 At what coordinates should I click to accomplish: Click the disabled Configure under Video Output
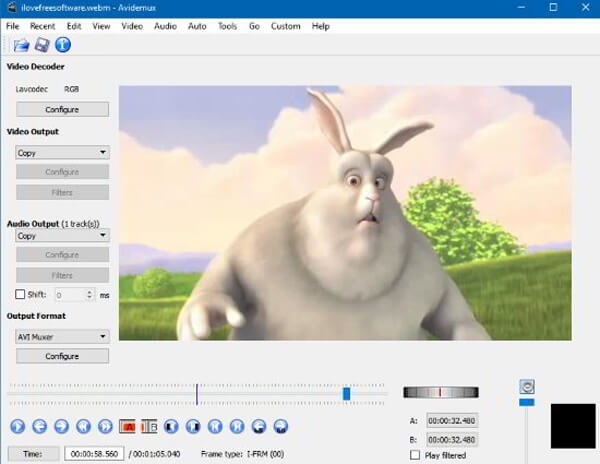pos(62,172)
